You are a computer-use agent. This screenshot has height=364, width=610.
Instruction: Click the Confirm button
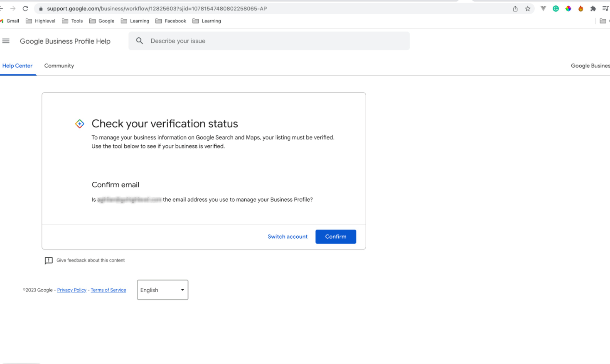pyautogui.click(x=336, y=237)
